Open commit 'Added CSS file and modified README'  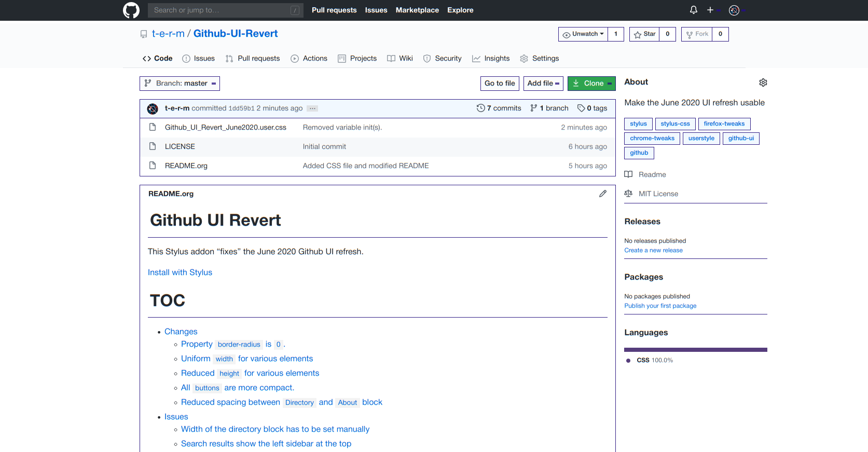click(x=366, y=166)
